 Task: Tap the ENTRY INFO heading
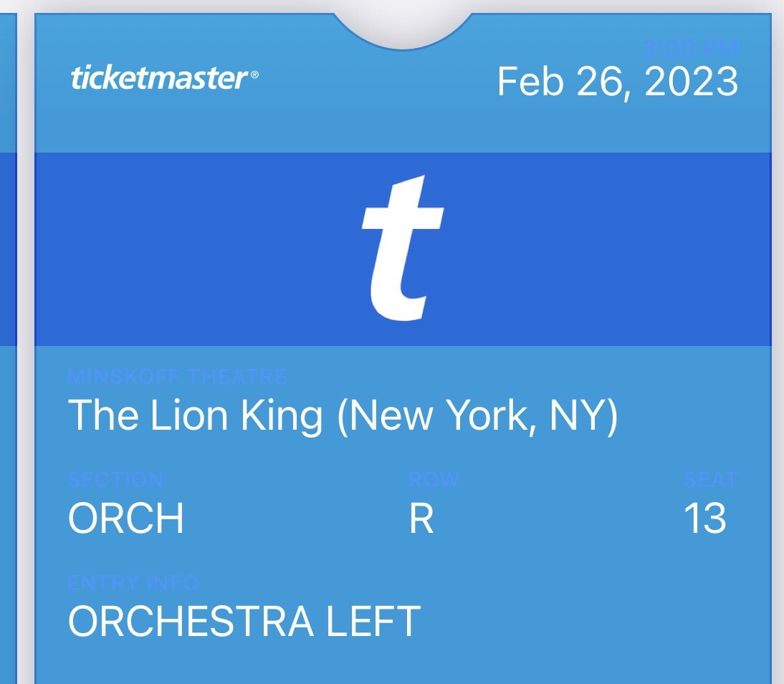tap(133, 583)
